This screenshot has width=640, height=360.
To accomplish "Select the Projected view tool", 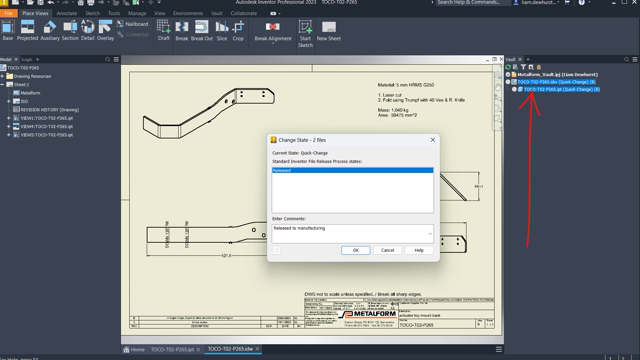I will (x=27, y=31).
